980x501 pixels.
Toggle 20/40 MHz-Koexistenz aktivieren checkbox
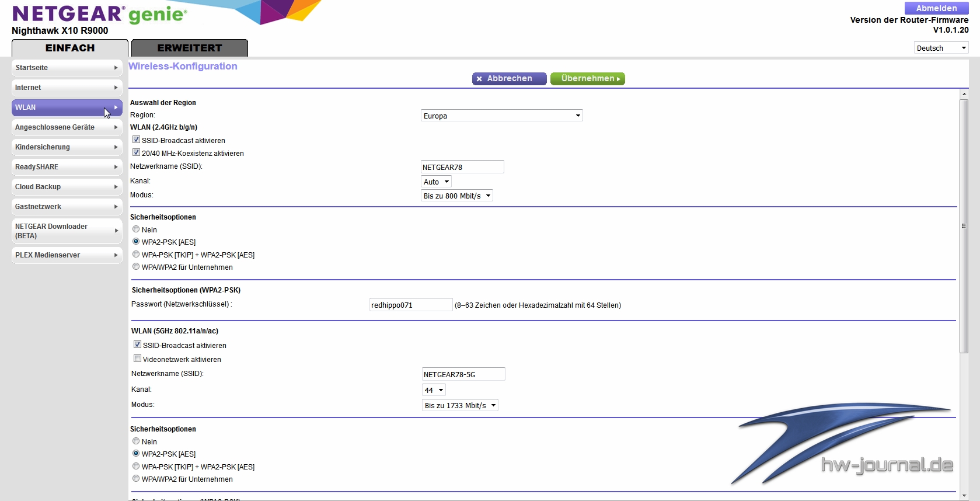136,152
